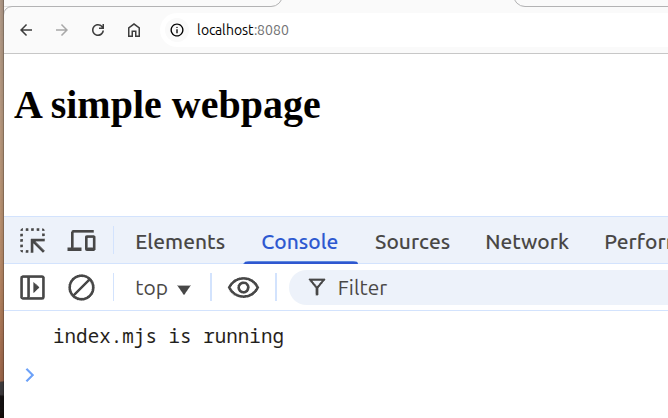Create a live expression with eye icon
Viewport: 668px width, 418px height.
coord(243,288)
